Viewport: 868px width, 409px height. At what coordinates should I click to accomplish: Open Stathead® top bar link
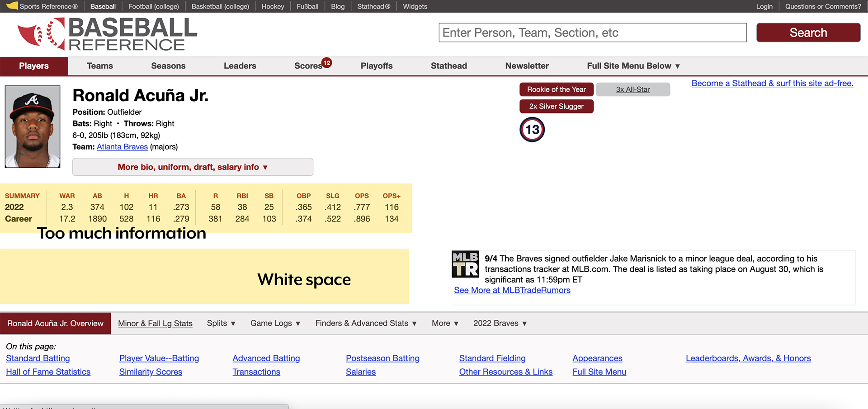[x=374, y=6]
